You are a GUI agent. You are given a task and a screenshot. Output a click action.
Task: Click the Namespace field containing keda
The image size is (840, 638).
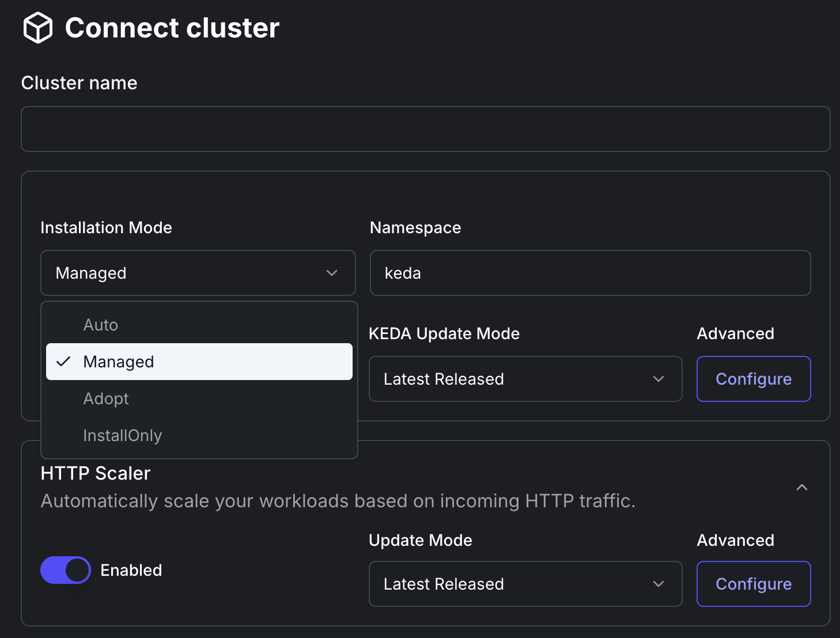click(x=591, y=273)
